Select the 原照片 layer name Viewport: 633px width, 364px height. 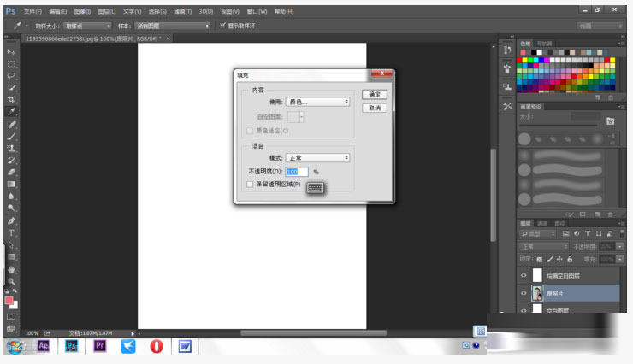tap(554, 293)
